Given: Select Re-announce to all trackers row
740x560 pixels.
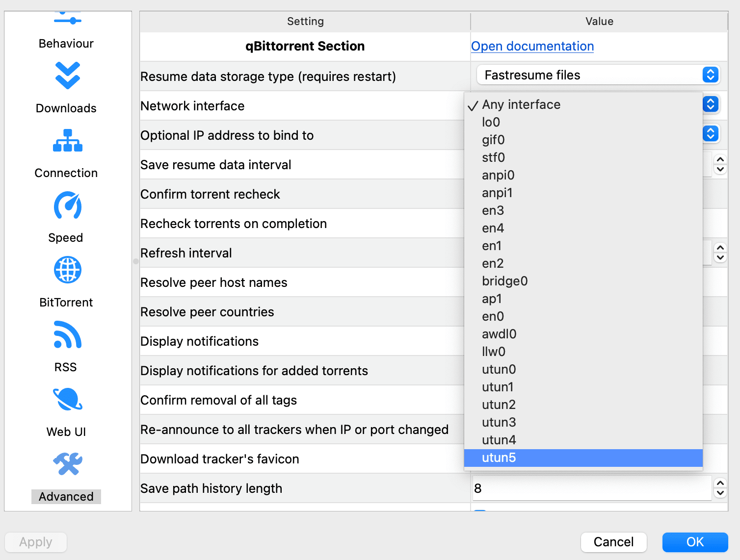Looking at the screenshot, I should point(302,430).
